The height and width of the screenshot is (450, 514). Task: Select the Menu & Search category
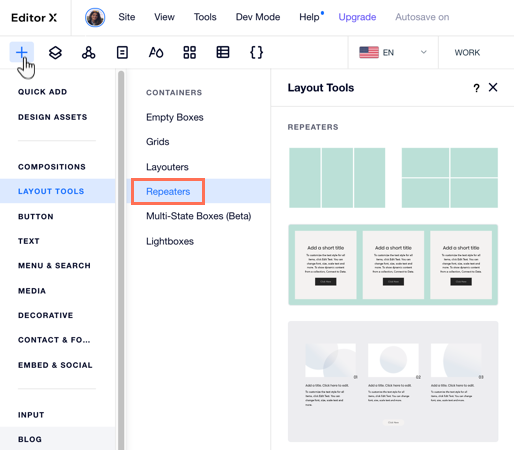coord(54,266)
